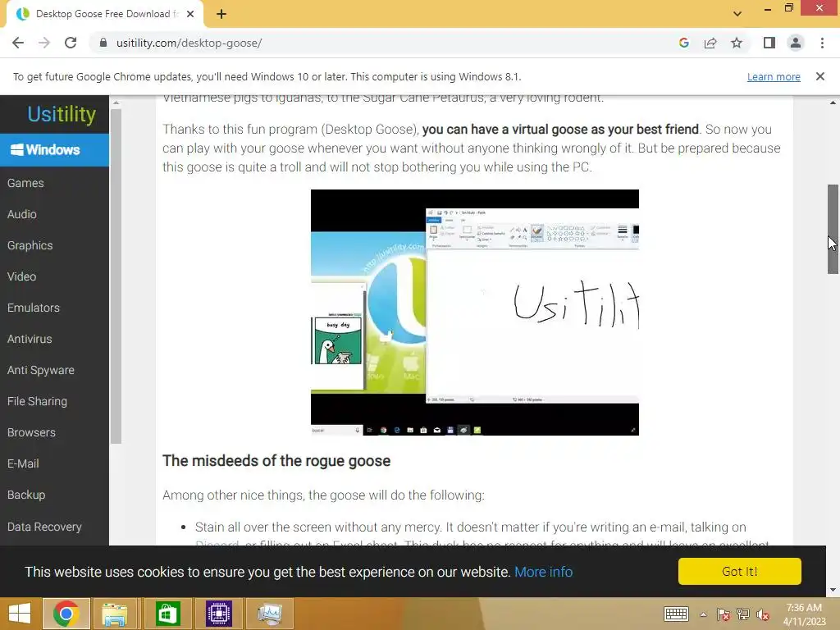Viewport: 840px width, 630px height.
Task: Go to Usitility home logo
Action: tap(62, 113)
